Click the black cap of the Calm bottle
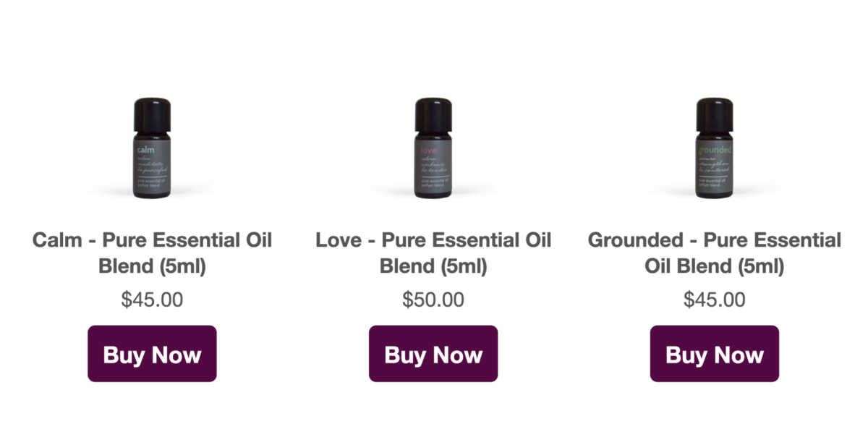The image size is (868, 424). pos(152,114)
